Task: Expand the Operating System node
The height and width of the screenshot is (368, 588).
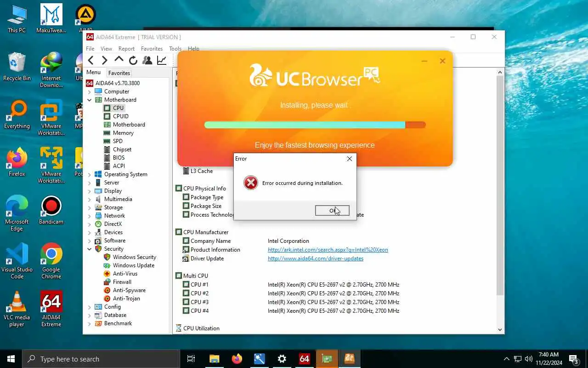Action: 90,174
